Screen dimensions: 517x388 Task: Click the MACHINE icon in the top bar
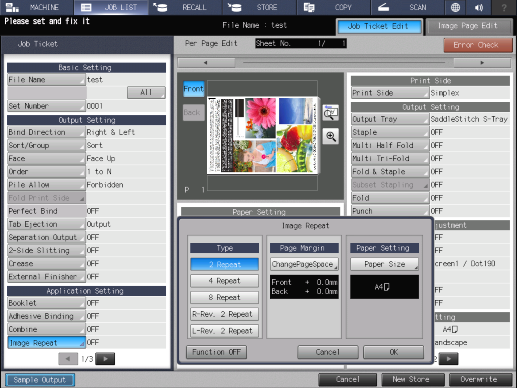13,7
